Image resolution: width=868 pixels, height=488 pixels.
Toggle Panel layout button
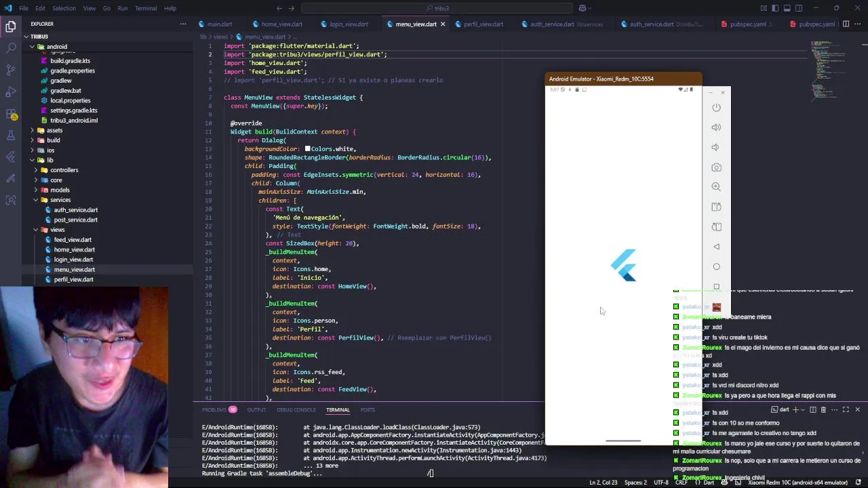point(787,8)
